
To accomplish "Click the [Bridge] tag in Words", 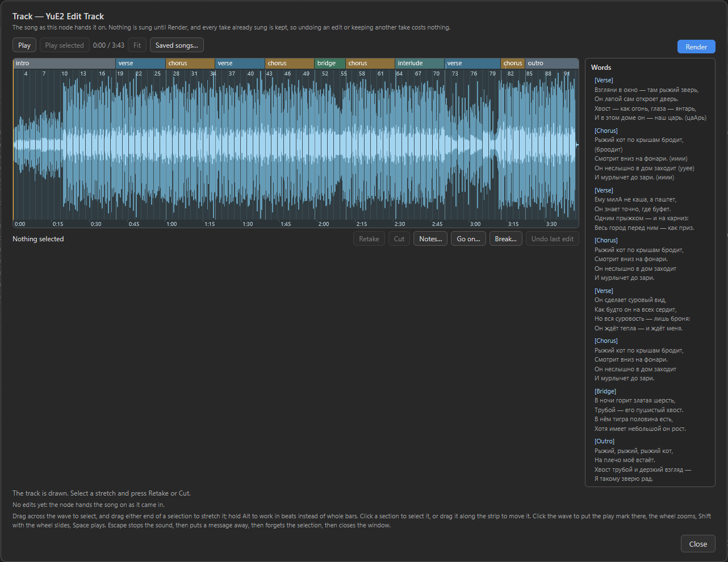I will tap(605, 391).
